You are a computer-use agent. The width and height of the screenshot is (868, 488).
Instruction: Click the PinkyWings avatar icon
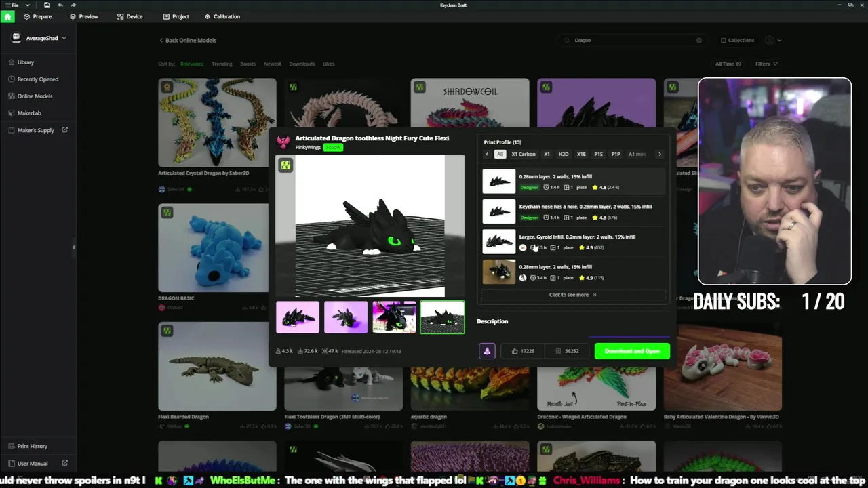283,141
